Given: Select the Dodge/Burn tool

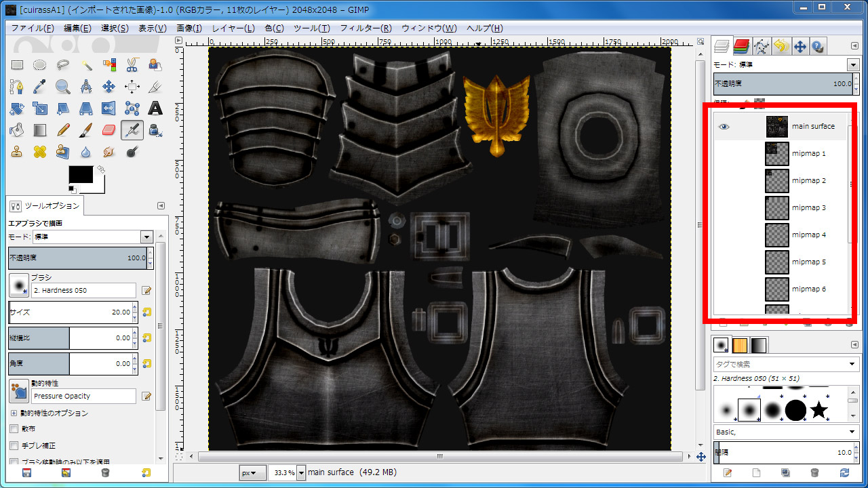Looking at the screenshot, I should (132, 152).
